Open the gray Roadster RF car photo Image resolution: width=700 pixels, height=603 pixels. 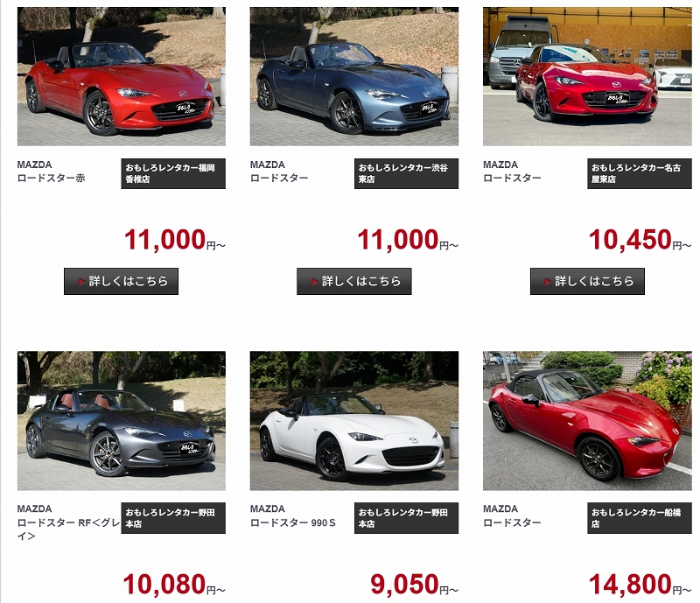click(x=122, y=421)
